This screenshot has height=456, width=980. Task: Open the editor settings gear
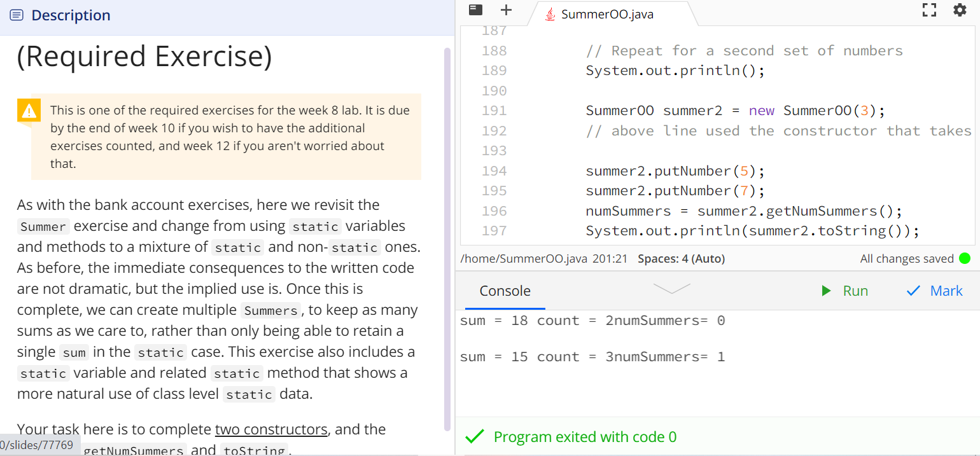(960, 10)
